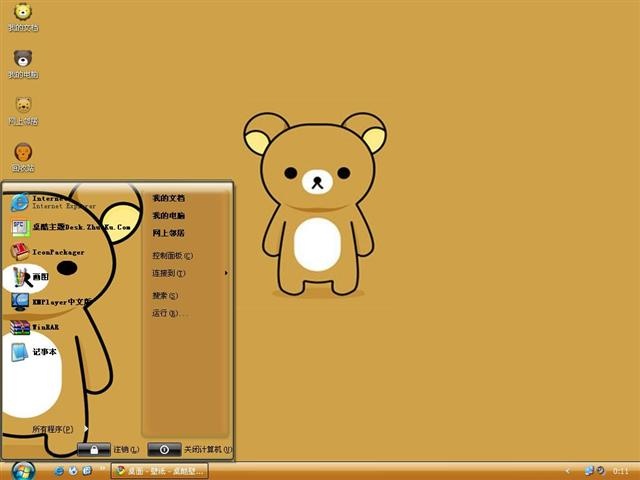Open 搜索(S) search
The image size is (640, 480).
[165, 296]
